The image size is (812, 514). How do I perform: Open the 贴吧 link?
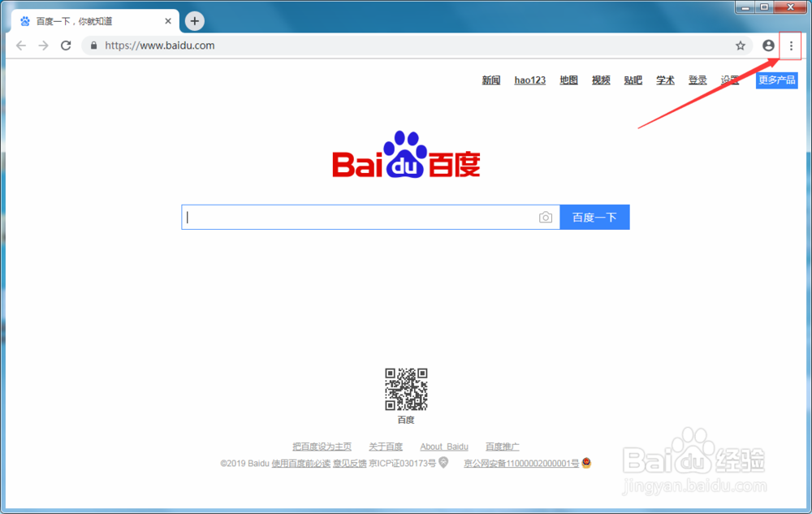tap(633, 80)
